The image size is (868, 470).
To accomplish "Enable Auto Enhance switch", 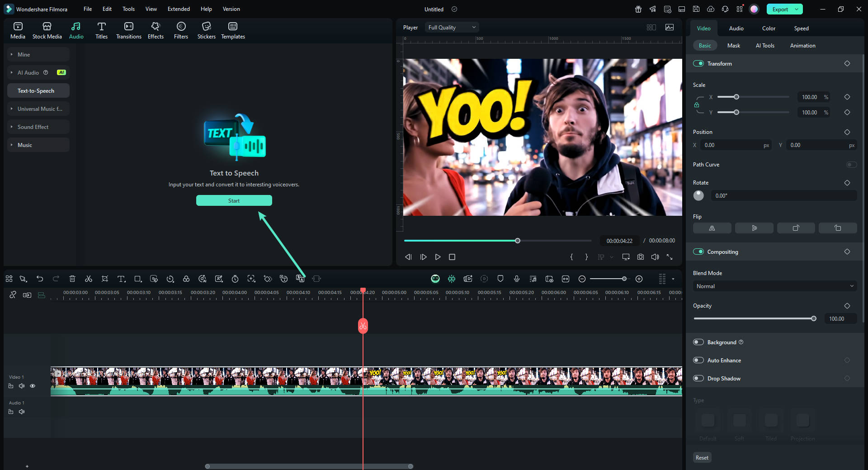I will tap(698, 360).
